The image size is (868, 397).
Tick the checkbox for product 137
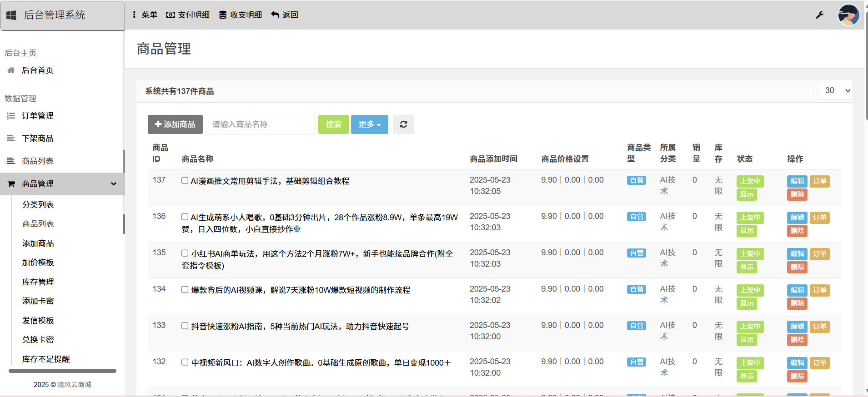tap(185, 180)
